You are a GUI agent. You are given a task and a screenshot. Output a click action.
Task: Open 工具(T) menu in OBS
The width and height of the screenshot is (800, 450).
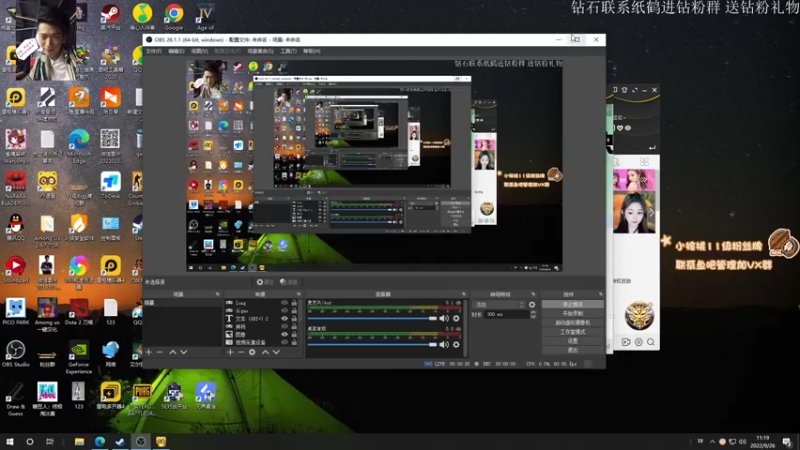click(x=287, y=50)
